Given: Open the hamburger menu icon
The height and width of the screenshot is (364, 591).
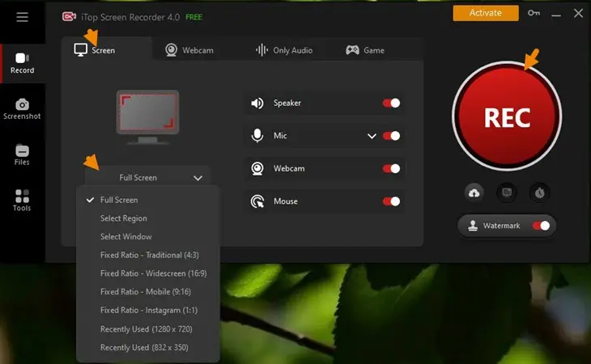Looking at the screenshot, I should (22, 16).
